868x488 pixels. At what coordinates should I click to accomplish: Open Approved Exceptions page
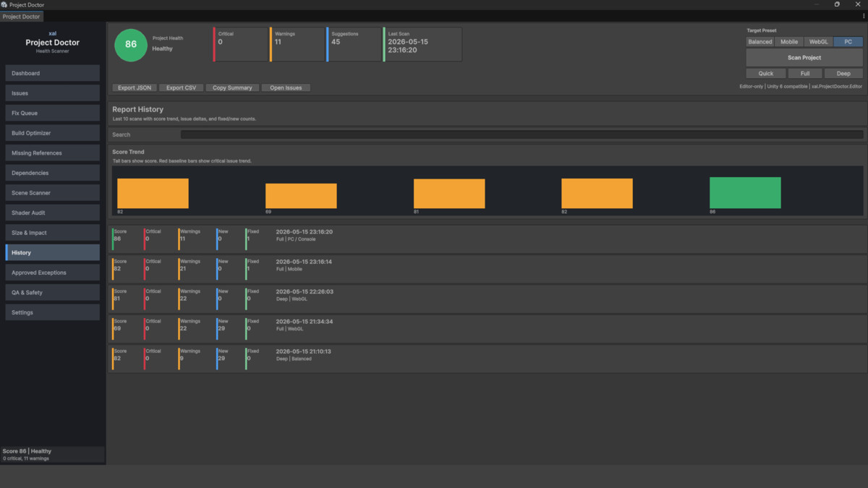52,273
